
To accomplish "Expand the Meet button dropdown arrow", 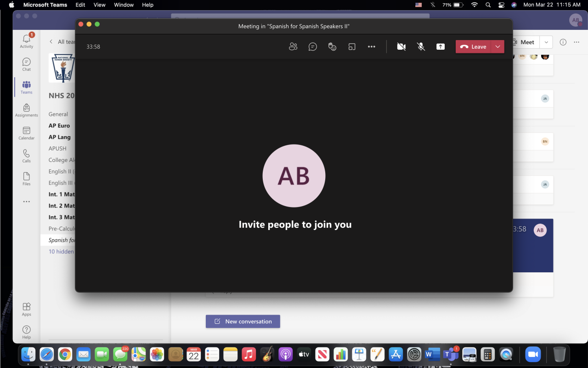I will pos(546,42).
